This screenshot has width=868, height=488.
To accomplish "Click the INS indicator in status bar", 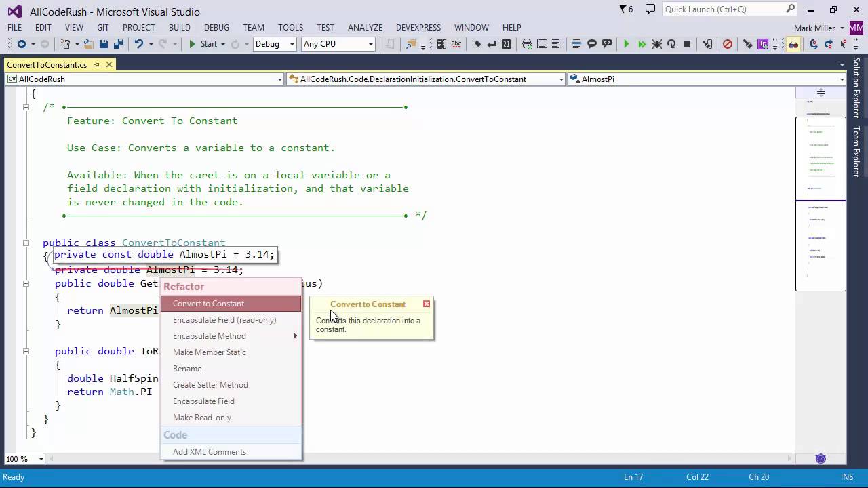I will pos(847,477).
